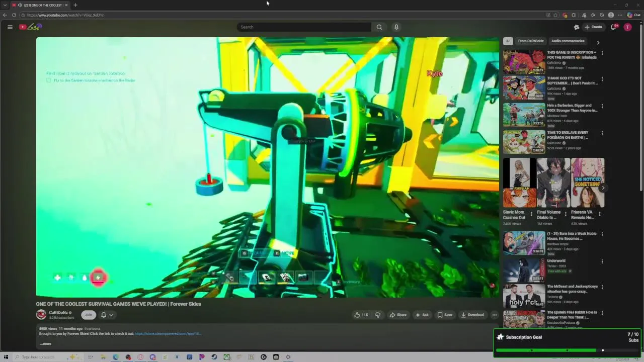Click the browser address bar URL
The height and width of the screenshot is (362, 644).
[65, 15]
